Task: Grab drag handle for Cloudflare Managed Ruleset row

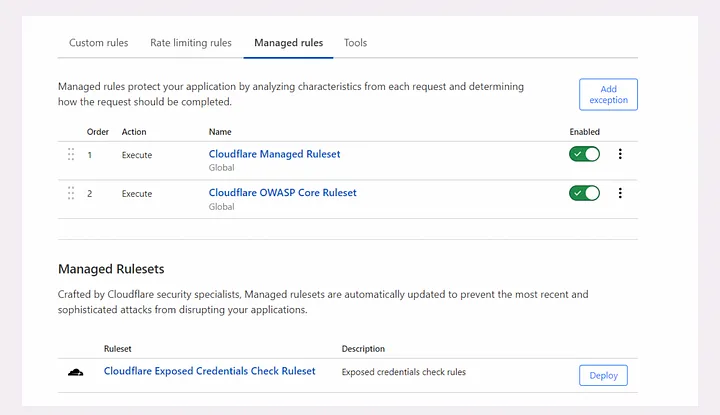Action: click(x=71, y=154)
